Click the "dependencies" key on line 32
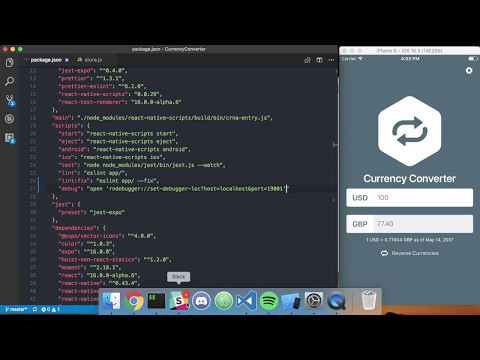Image resolution: width=480 pixels, height=360 pixels. (x=74, y=228)
